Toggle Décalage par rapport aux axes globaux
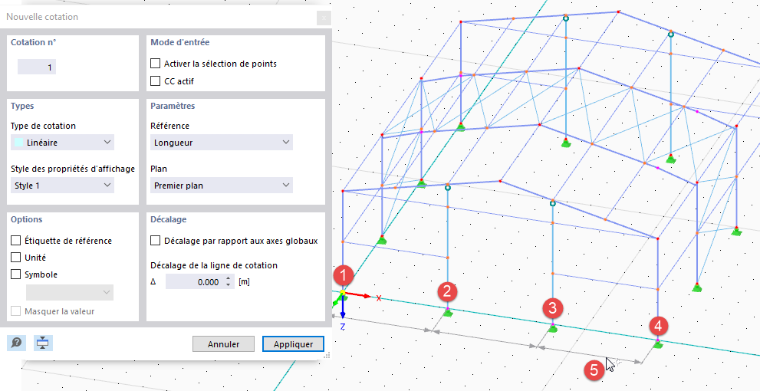Viewport: 760px width, 391px height. pos(155,240)
